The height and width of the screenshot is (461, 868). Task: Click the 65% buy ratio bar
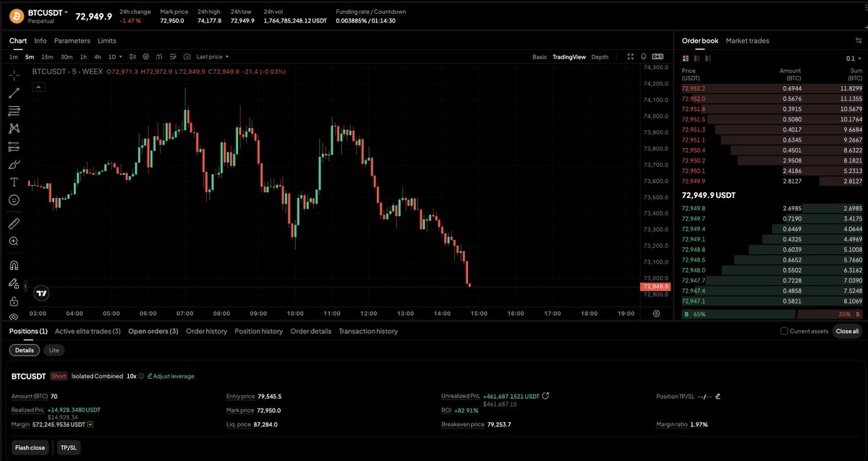pos(738,314)
